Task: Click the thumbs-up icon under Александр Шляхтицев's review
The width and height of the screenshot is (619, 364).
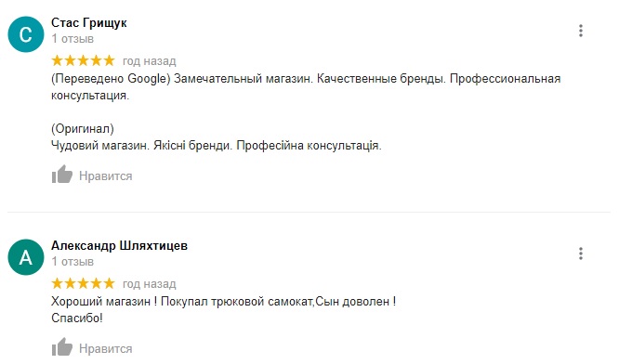Action: (x=62, y=347)
